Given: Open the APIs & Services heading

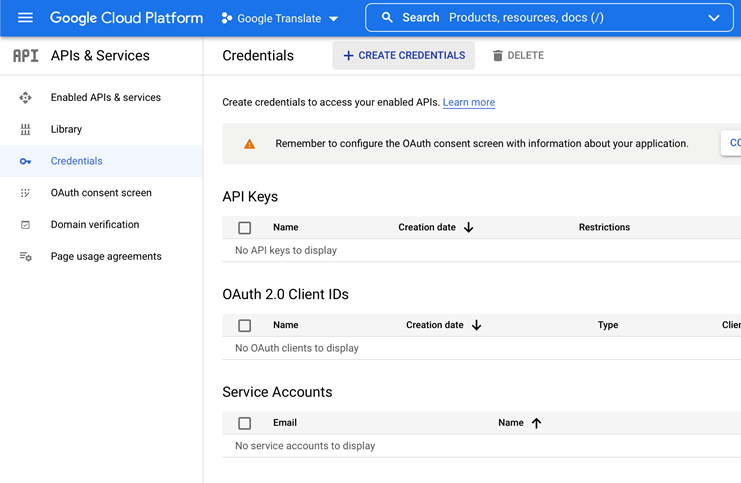Looking at the screenshot, I should (100, 56).
